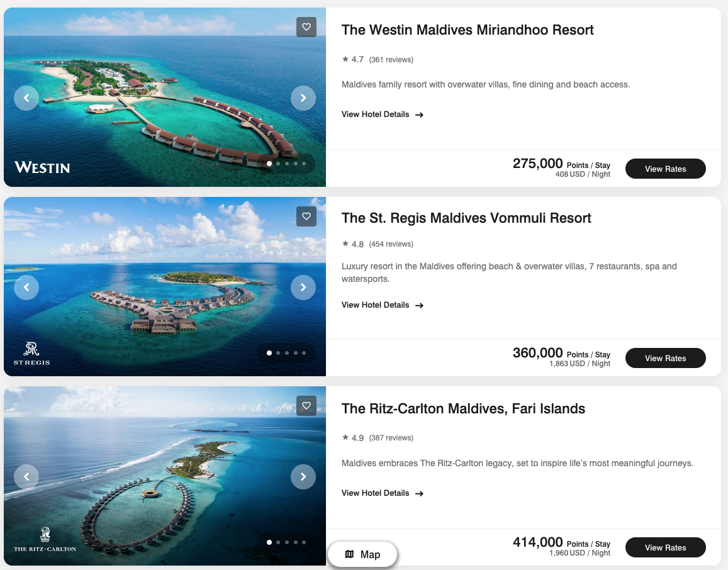
Task: View Rates for The Westin Maldives Miriandhoo
Action: coord(665,169)
